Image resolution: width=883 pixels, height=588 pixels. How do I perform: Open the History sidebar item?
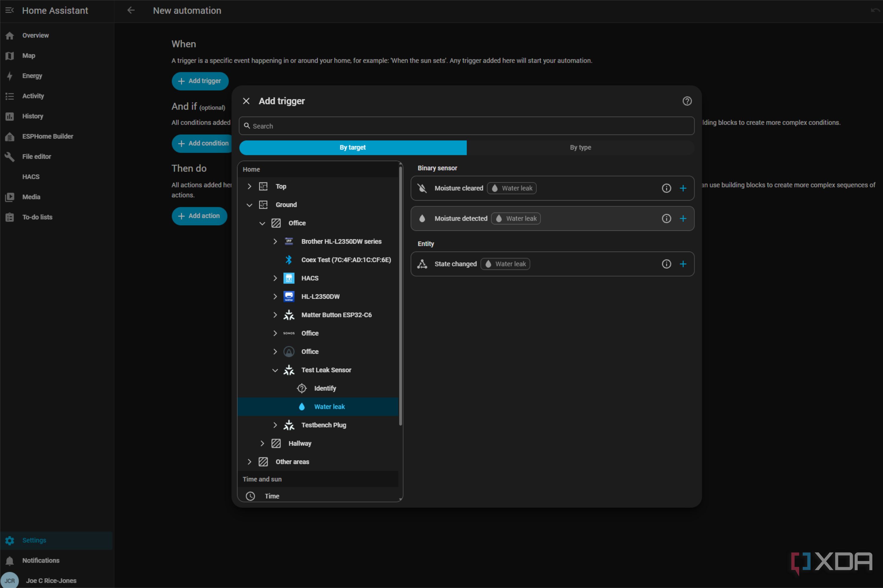coord(56,116)
